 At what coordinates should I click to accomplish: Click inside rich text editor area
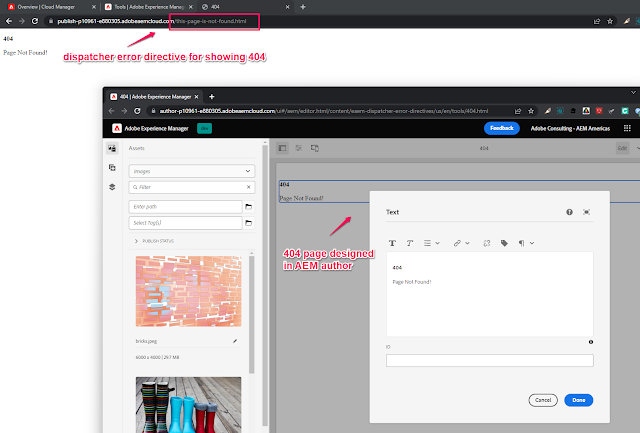(x=490, y=294)
